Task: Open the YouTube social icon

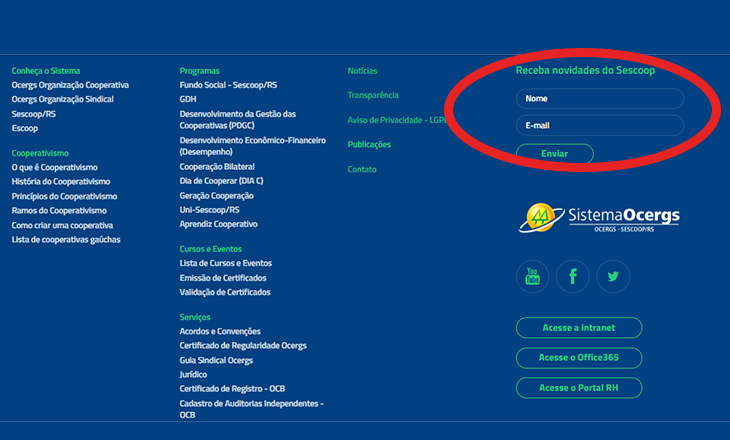Action: pyautogui.click(x=533, y=277)
